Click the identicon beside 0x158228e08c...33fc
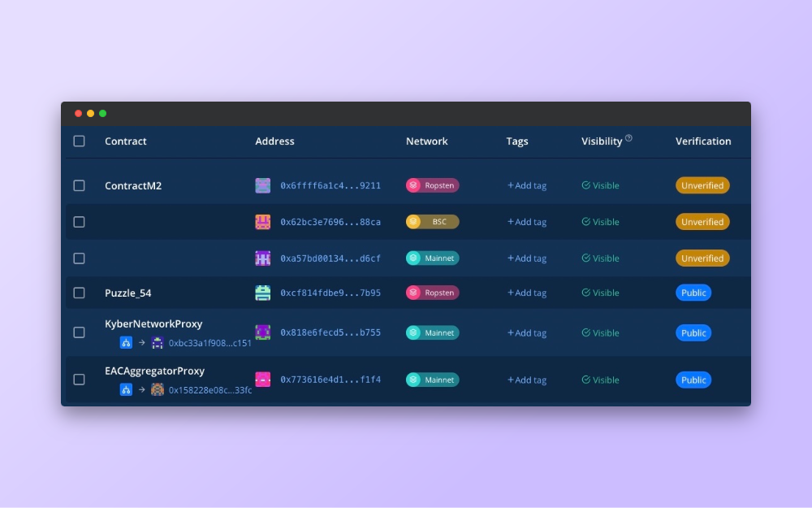Screen dimensions: 812x508 158,389
